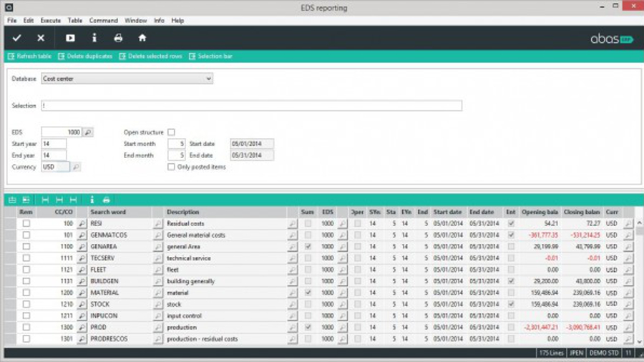Click the DEMO STD status bar entry
This screenshot has height=362, width=644.
point(604,353)
